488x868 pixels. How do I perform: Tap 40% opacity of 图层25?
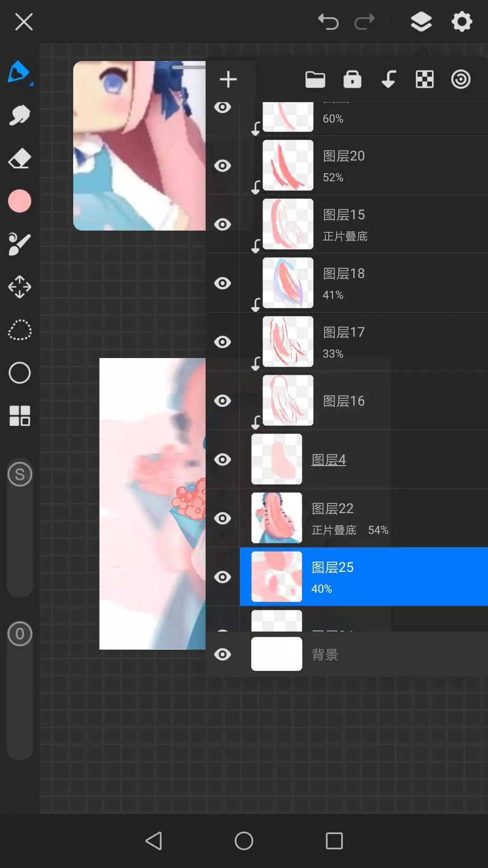pos(322,589)
